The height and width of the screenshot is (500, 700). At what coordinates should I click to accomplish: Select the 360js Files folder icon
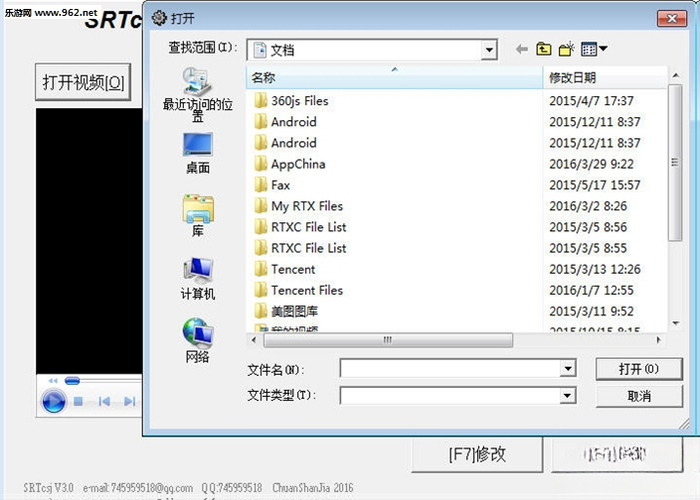click(x=261, y=101)
